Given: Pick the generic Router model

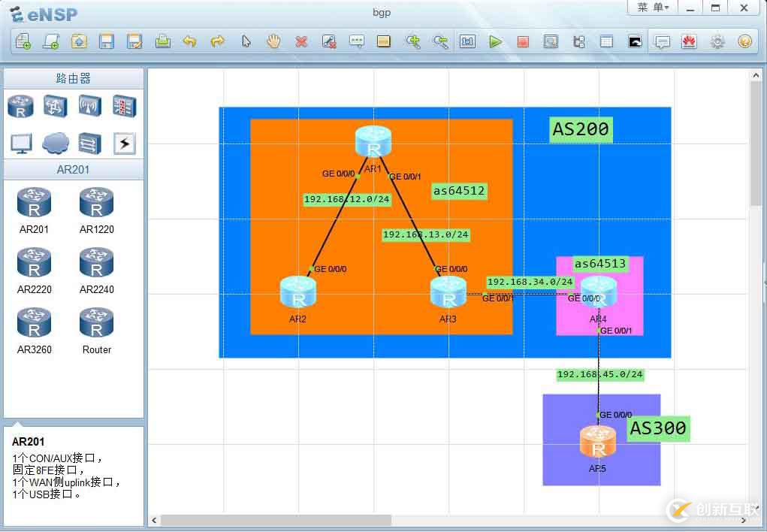Looking at the screenshot, I should click(x=96, y=331).
